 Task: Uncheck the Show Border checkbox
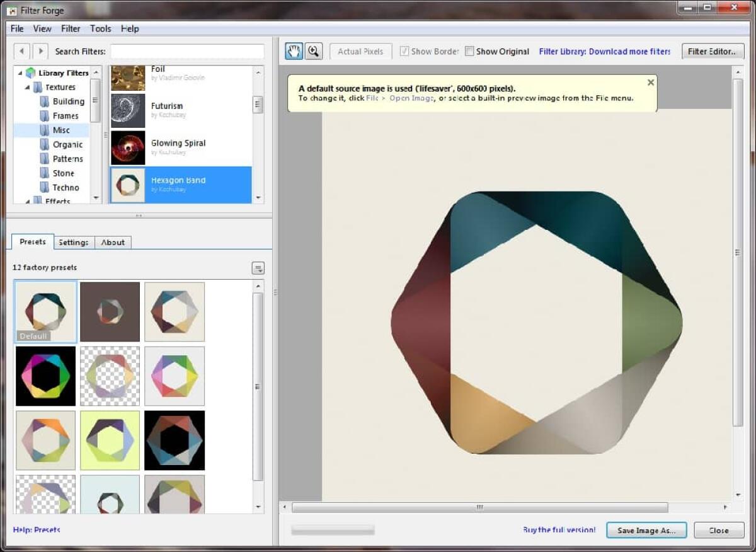(x=404, y=51)
